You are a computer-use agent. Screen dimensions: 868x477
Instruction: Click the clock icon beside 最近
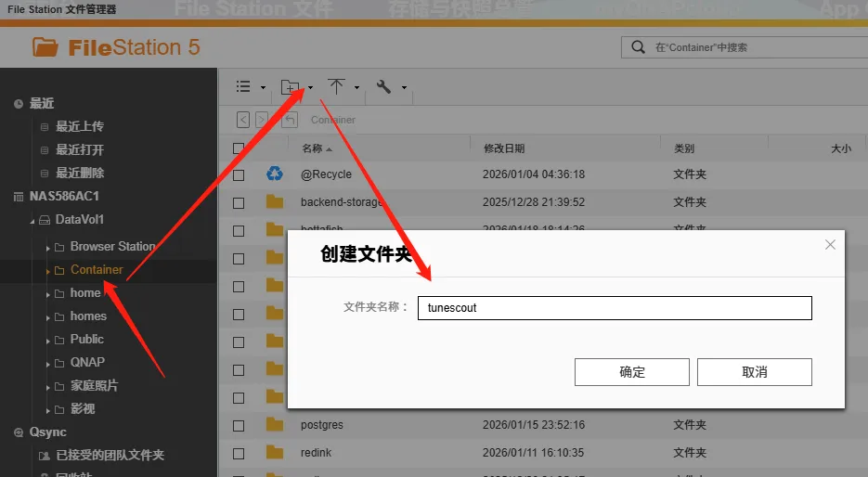19,104
